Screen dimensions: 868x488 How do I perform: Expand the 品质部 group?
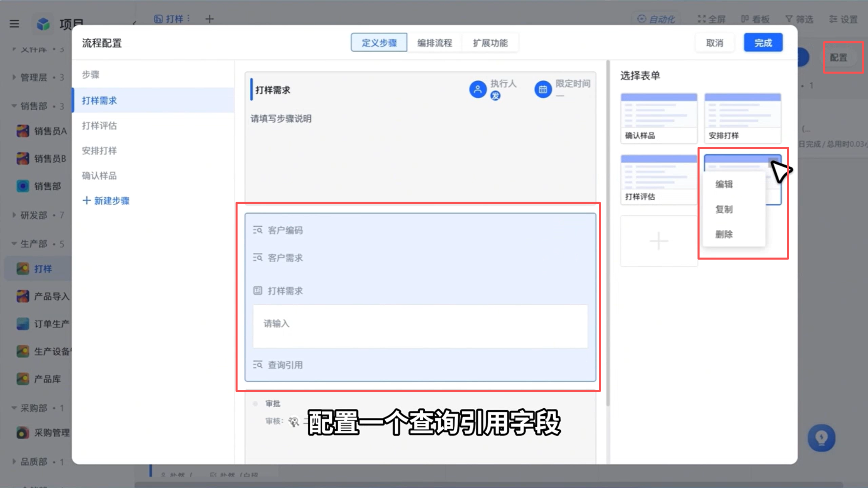(14, 462)
